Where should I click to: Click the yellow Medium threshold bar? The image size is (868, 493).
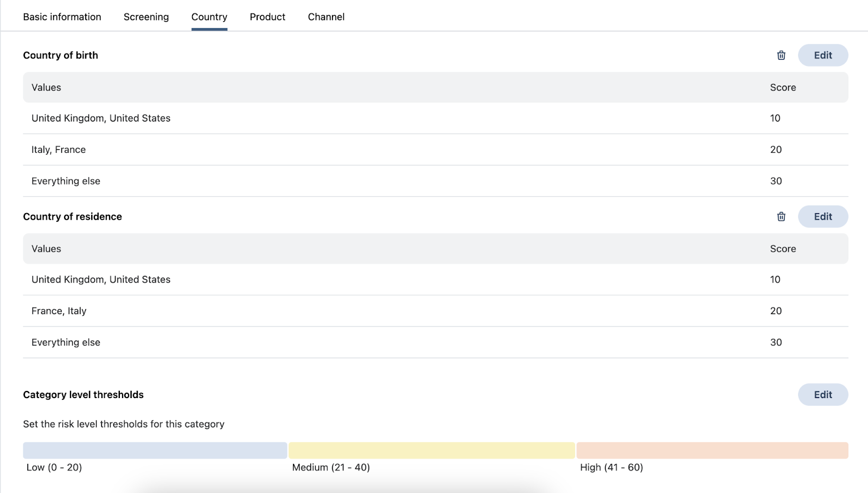click(x=431, y=450)
